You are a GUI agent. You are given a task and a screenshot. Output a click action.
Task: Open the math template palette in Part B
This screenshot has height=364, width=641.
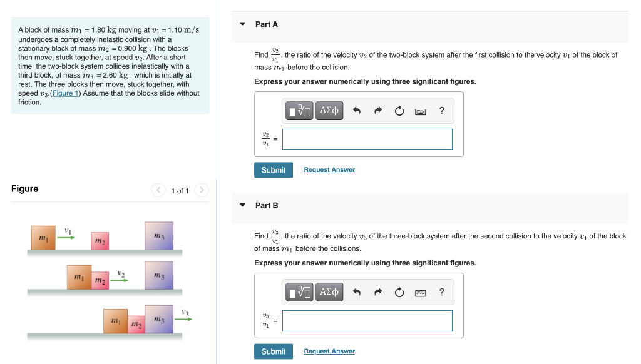299,291
